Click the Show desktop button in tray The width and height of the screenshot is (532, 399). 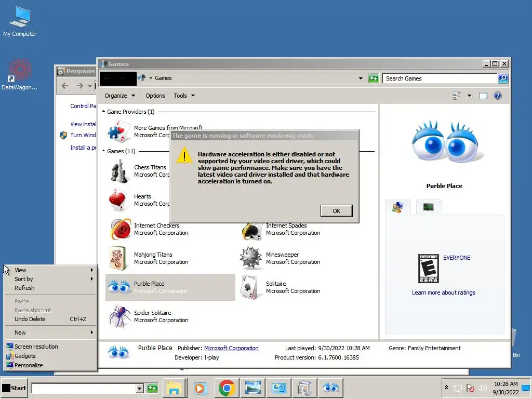point(527,388)
